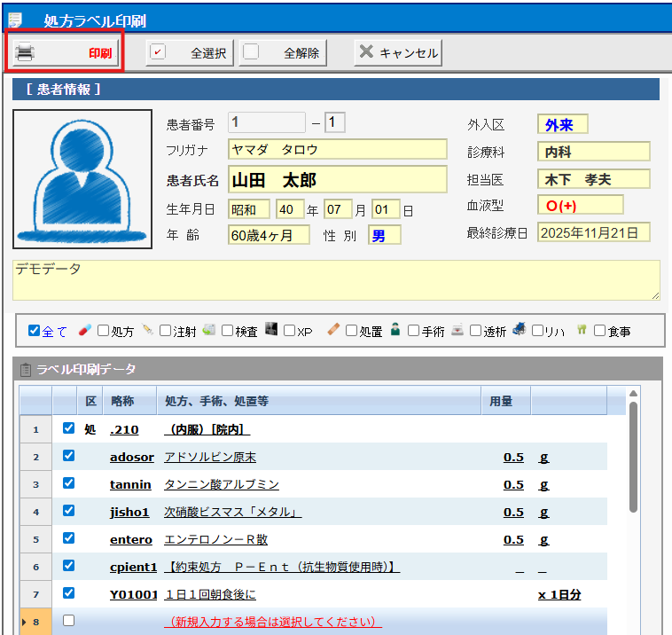Uncheck row 2 adosor checkbox
672x635 pixels.
pyautogui.click(x=68, y=456)
